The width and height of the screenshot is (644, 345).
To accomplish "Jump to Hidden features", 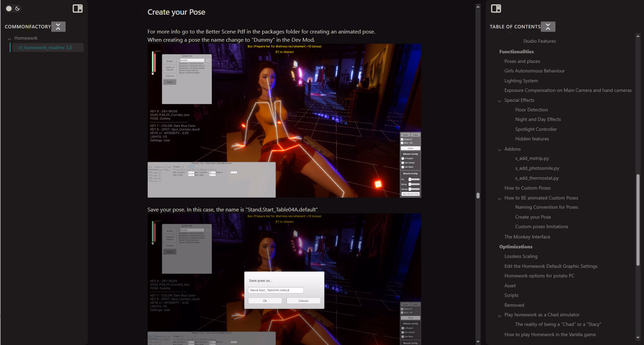I will point(532,139).
